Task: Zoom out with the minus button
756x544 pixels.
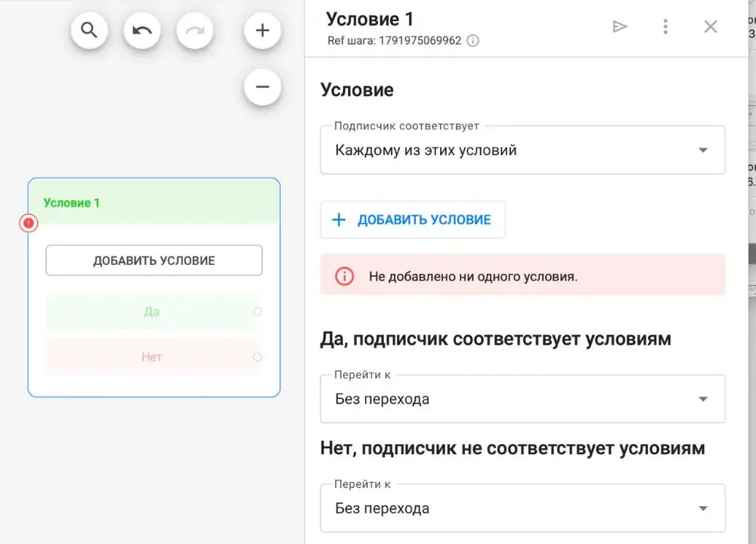Action: pos(262,87)
